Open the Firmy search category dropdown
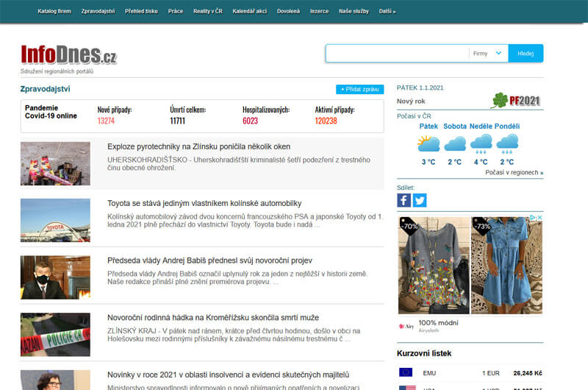This screenshot has width=588, height=390. pyautogui.click(x=487, y=53)
